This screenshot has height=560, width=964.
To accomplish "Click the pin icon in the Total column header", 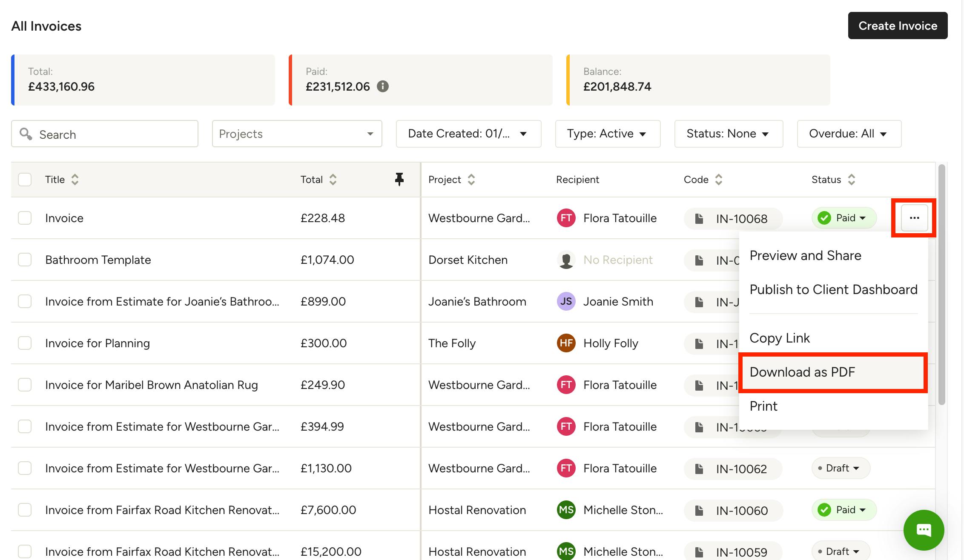I will 399,179.
